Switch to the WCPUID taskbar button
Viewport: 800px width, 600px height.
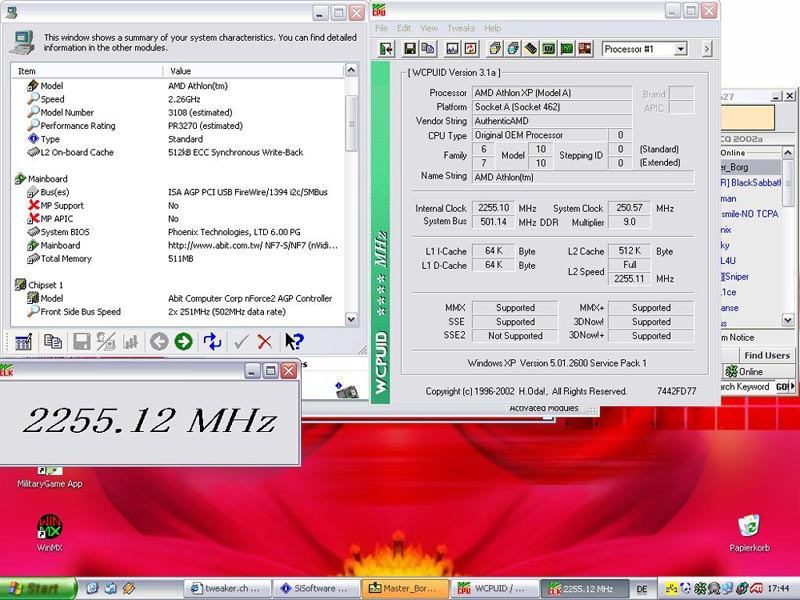[495, 588]
